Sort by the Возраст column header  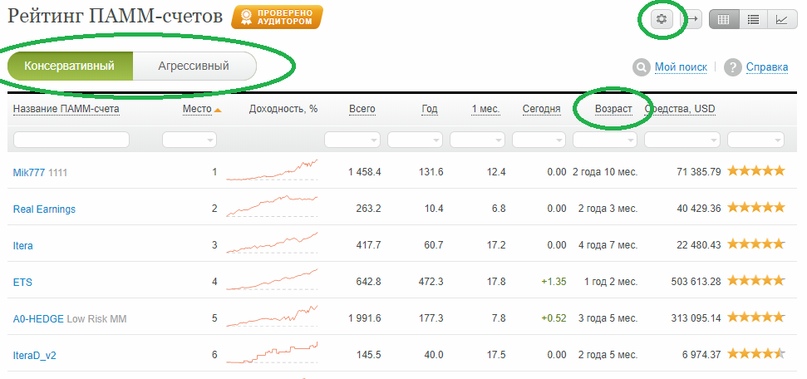613,109
